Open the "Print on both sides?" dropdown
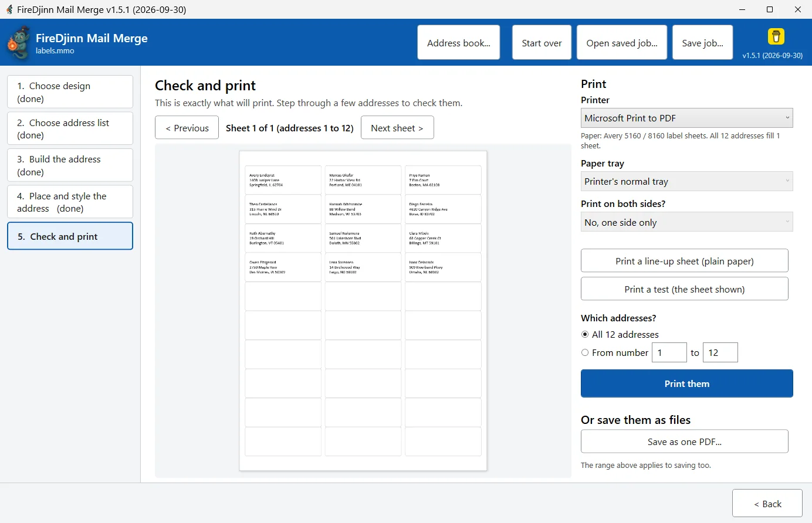 tap(686, 222)
